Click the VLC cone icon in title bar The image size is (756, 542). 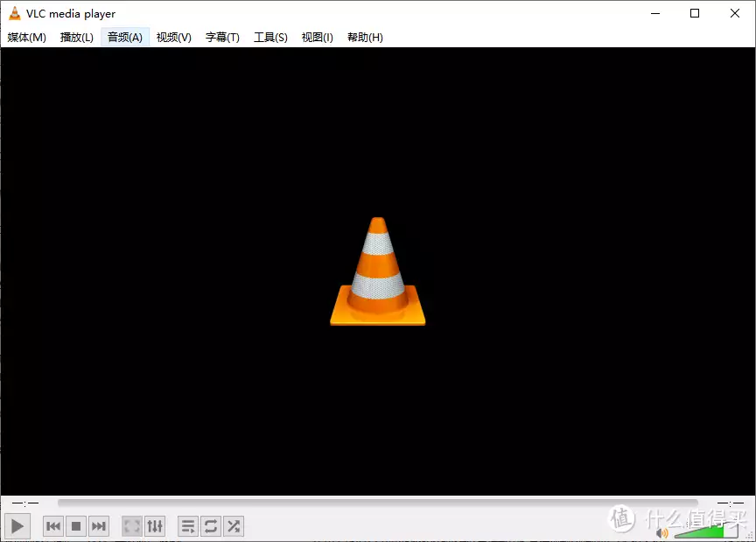[x=15, y=13]
